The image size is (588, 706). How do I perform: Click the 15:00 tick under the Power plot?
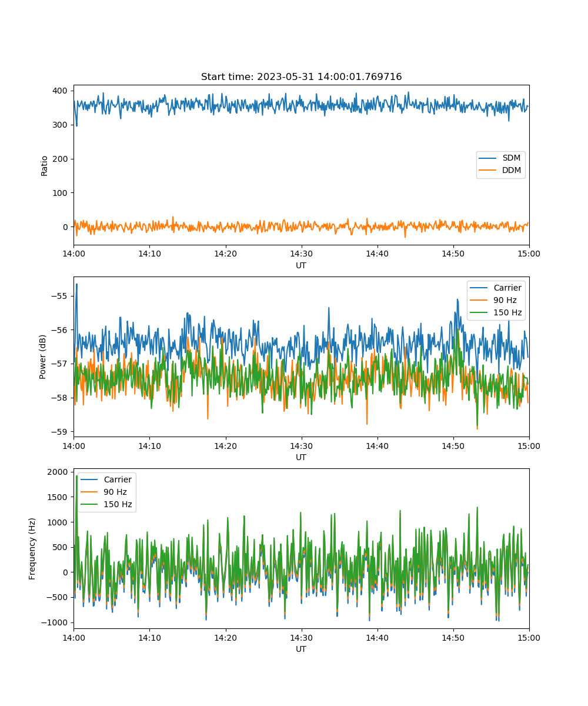[x=529, y=445]
